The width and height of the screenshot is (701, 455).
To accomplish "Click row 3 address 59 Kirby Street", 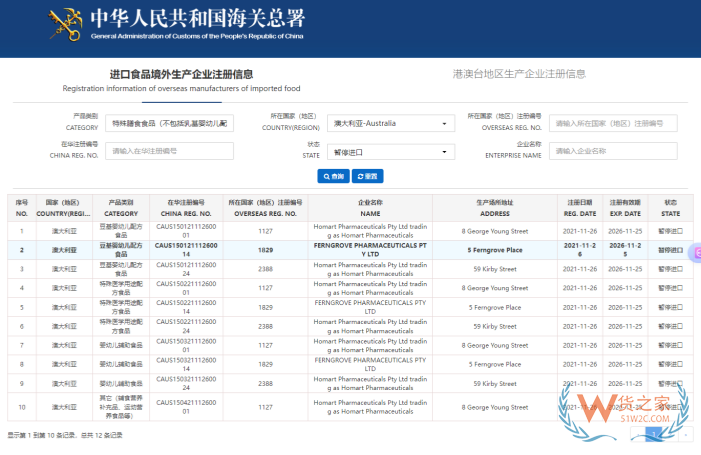I will [495, 269].
